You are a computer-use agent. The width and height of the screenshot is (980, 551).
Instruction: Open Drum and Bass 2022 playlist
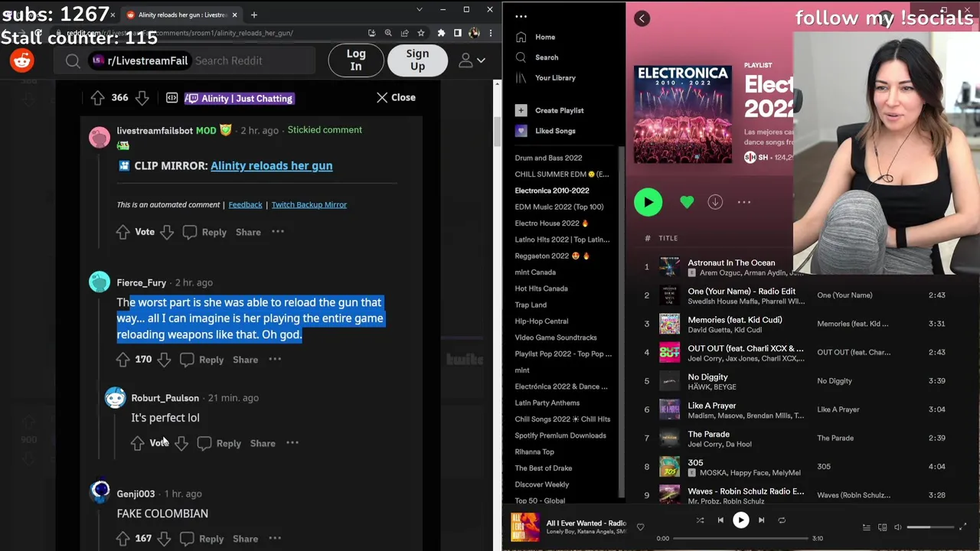pos(548,158)
